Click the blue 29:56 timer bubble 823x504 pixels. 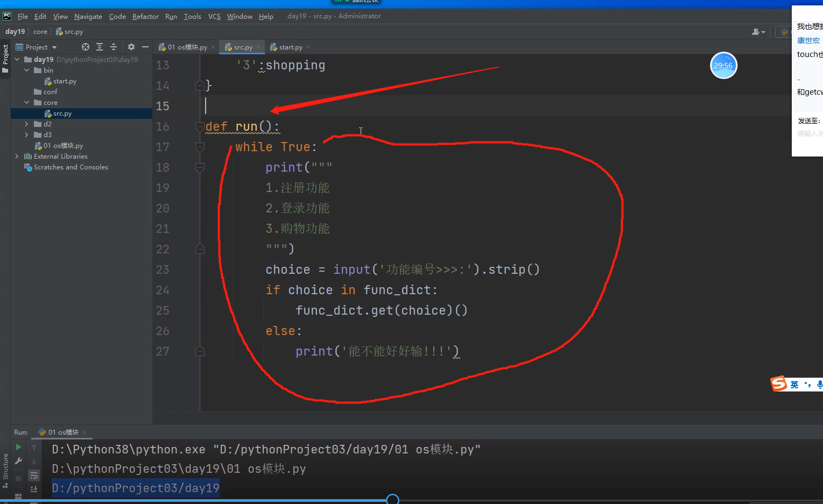(723, 66)
